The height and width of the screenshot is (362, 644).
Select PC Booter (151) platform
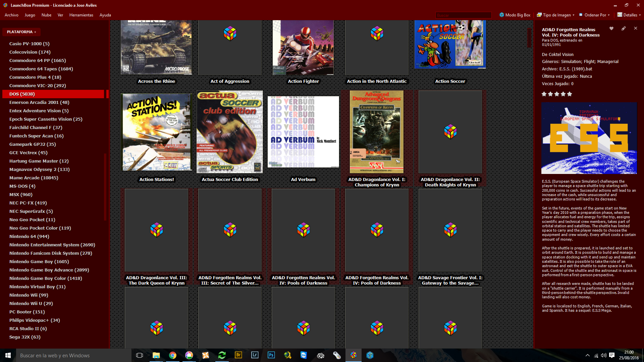[x=27, y=312]
